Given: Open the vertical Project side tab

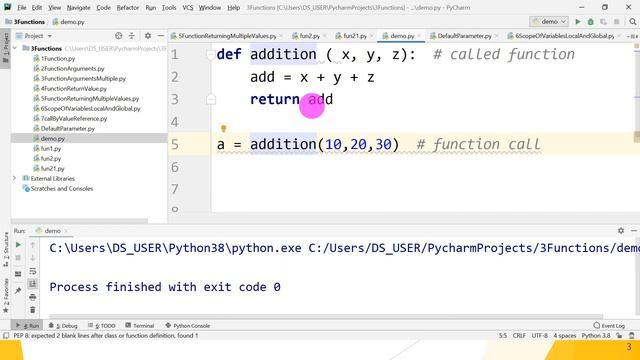Looking at the screenshot, I should 5,47.
